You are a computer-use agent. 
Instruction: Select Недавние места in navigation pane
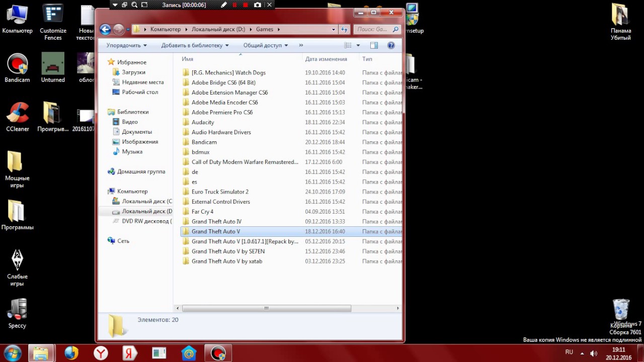point(142,82)
